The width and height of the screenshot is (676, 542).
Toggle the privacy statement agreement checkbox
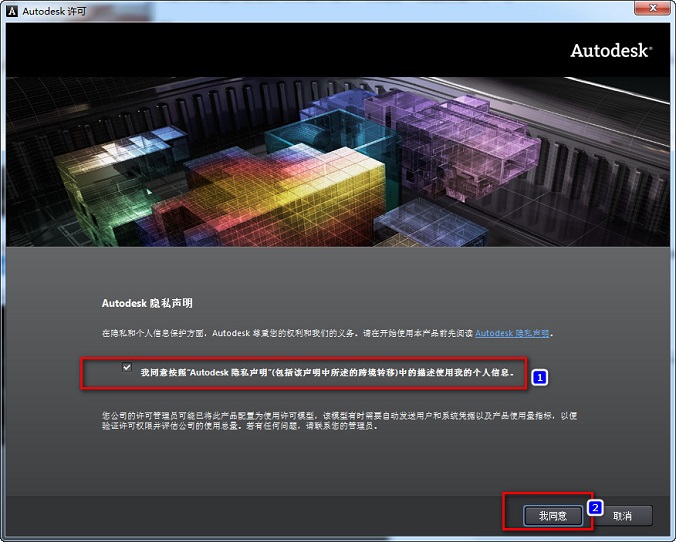(x=127, y=367)
